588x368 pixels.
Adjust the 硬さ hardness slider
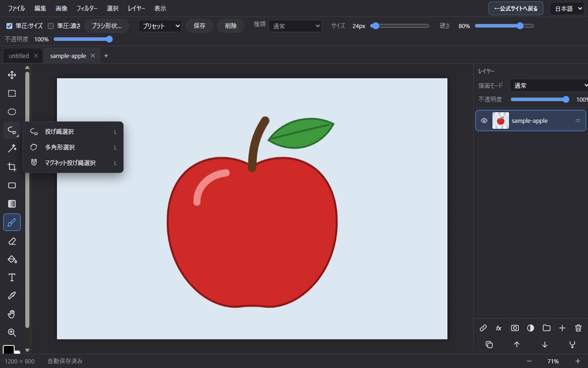(504, 26)
